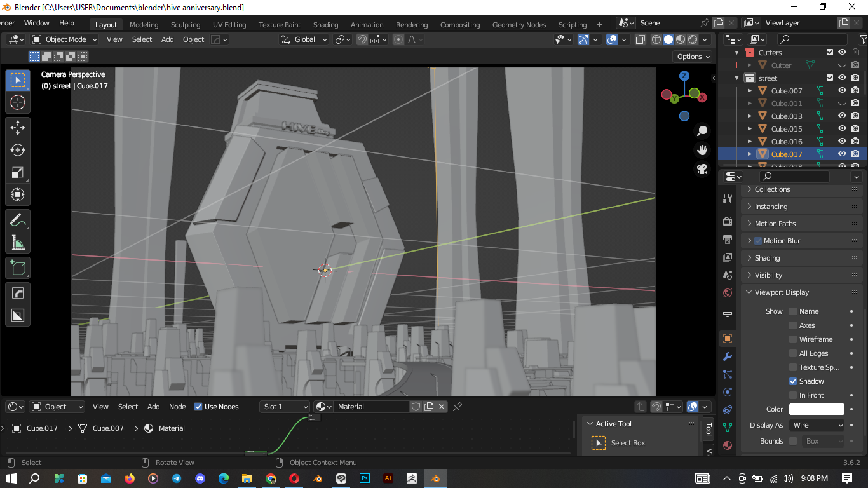Select the Move tool
Viewport: 868px width, 488px height.
[18, 128]
